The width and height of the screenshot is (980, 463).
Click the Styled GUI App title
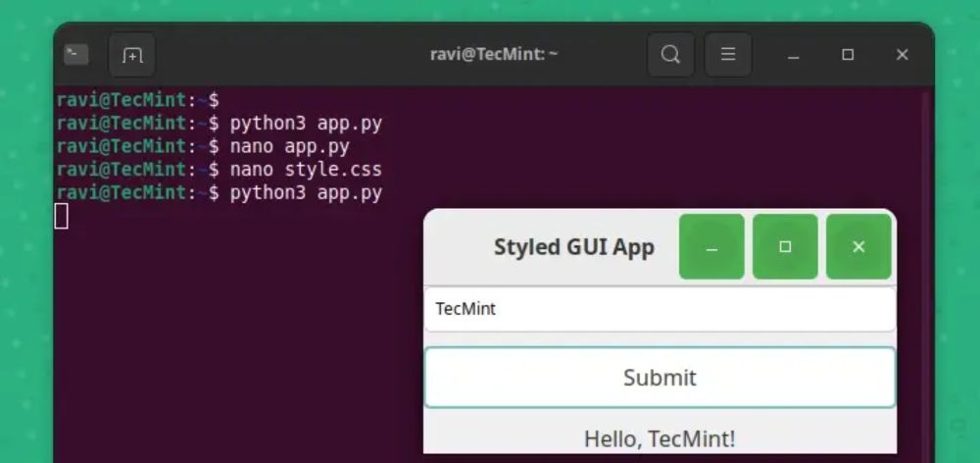tap(573, 246)
